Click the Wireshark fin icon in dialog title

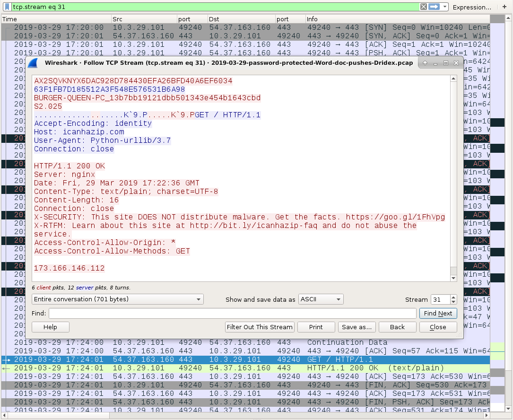(x=33, y=63)
